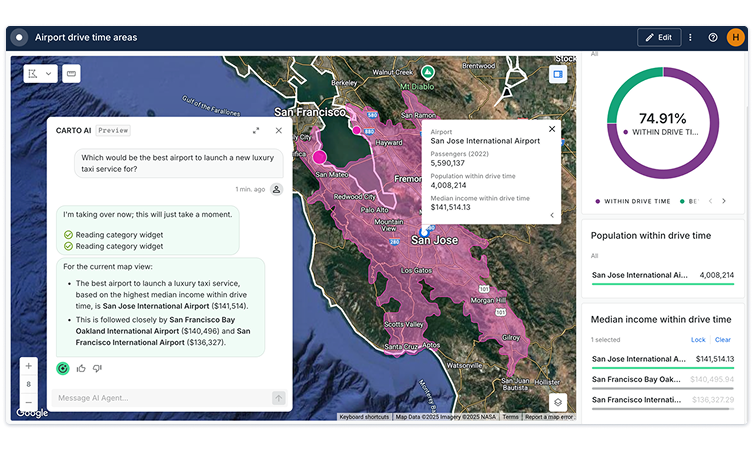Click the 5,590,137 passengers value in popup
This screenshot has height=450, width=754.
pyautogui.click(x=447, y=163)
